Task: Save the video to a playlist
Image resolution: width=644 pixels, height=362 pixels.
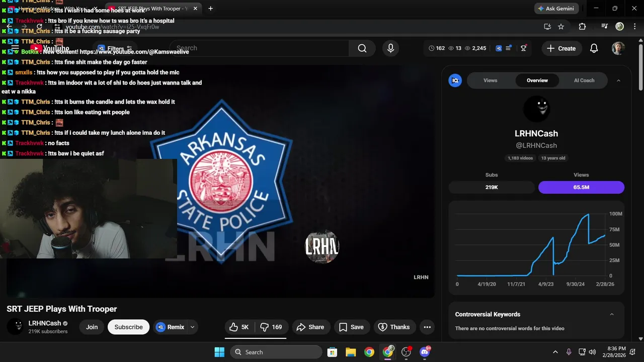Action: (351, 327)
